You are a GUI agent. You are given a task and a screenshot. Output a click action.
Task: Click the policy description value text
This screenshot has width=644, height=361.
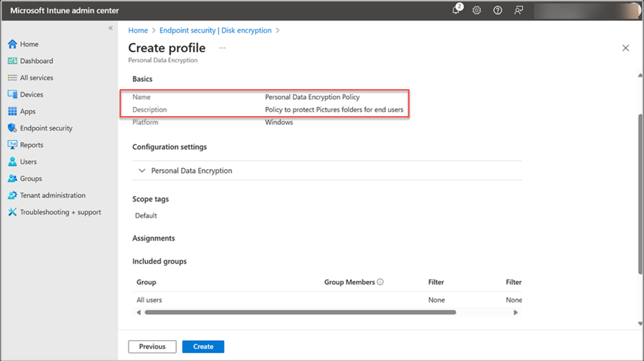[334, 109]
